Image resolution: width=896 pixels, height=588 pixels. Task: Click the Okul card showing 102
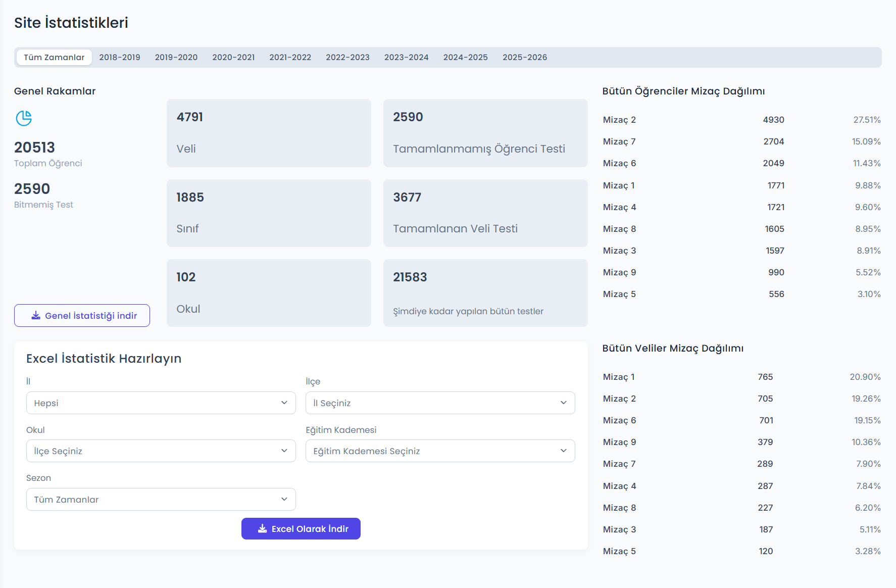click(269, 293)
